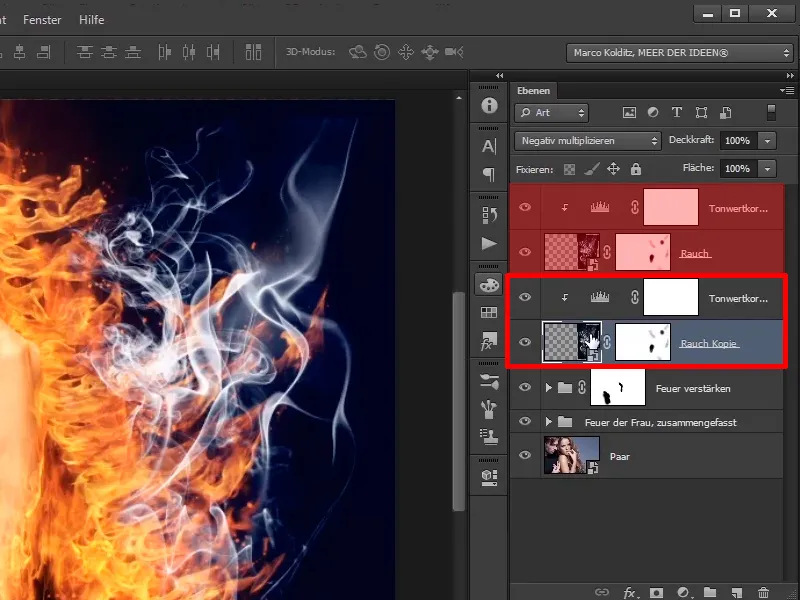Select the 3D rotate mode icon
800x600 pixels.
click(x=358, y=52)
